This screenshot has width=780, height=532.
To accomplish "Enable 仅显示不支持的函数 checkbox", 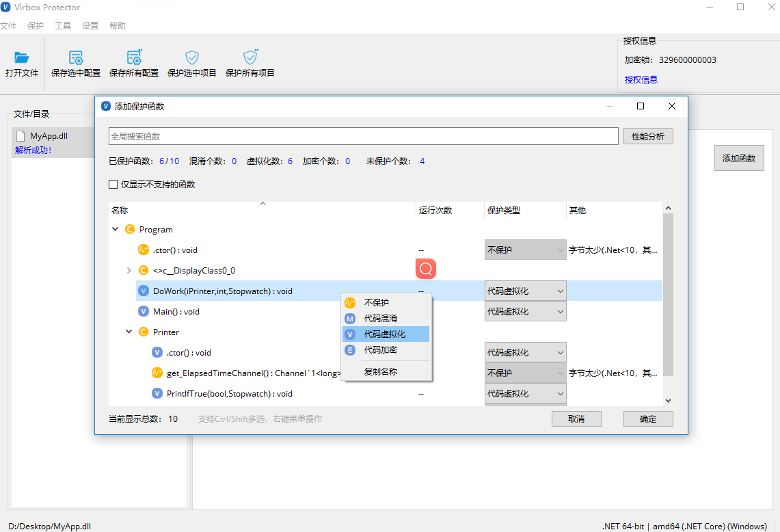I will point(113,185).
